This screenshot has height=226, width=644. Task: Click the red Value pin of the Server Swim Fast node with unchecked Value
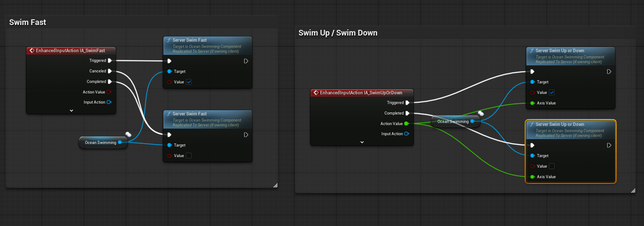tap(170, 156)
